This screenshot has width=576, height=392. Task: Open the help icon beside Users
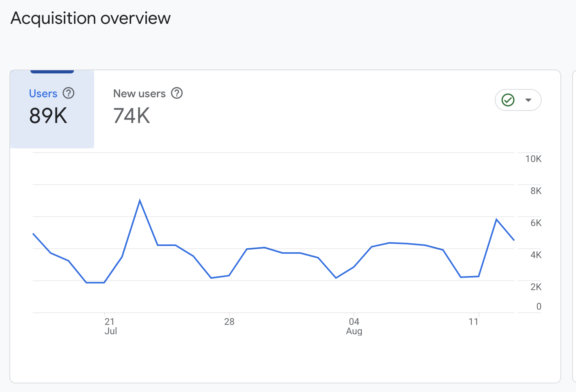[69, 93]
